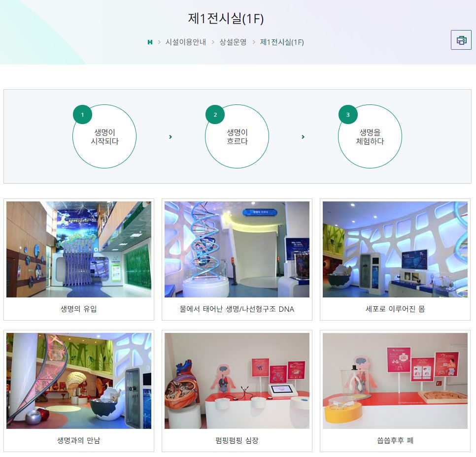Click the arrow between steps 2 and 3
Image resolution: width=476 pixels, height=457 pixels.
coord(303,137)
